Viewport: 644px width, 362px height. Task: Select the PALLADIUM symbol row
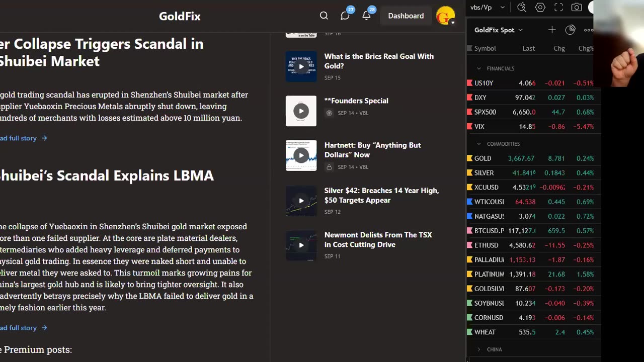click(533, 260)
